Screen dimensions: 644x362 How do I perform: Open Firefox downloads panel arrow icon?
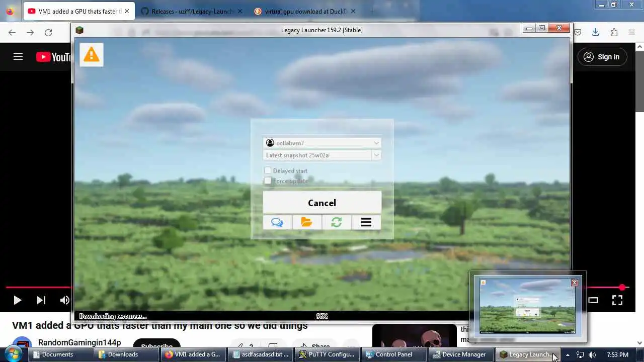[x=595, y=32]
